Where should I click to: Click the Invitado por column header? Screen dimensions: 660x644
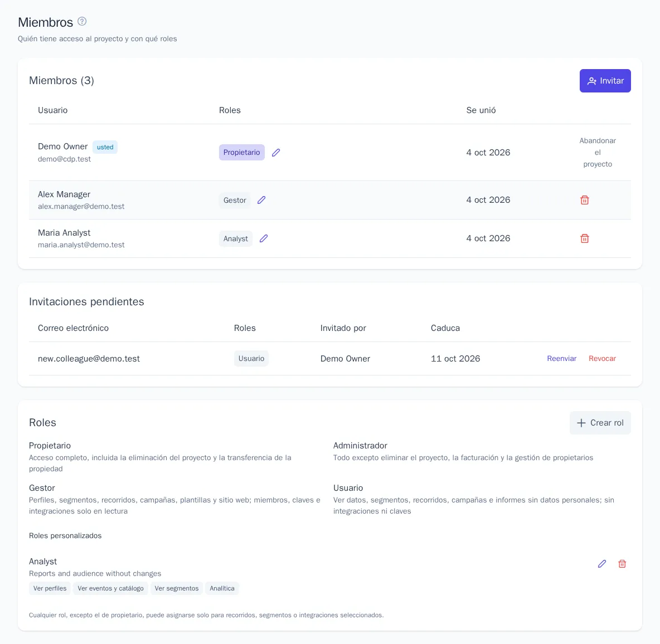tap(343, 328)
